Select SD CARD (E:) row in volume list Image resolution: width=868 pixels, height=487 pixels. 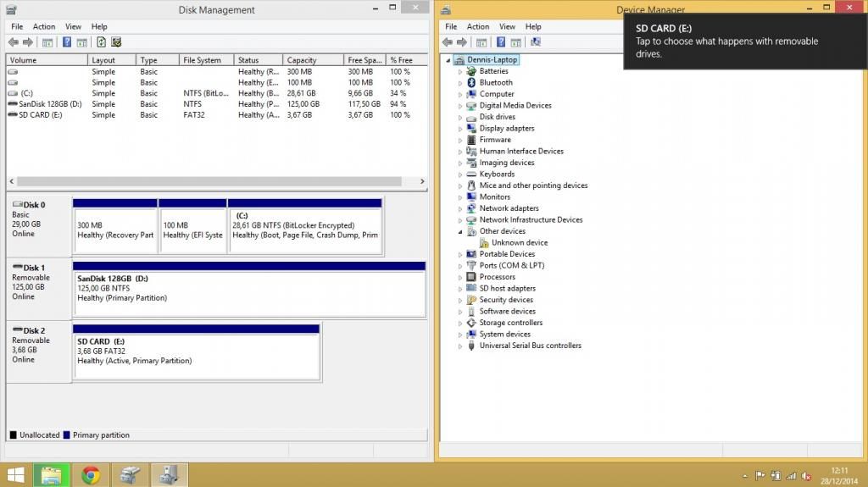coord(216,115)
